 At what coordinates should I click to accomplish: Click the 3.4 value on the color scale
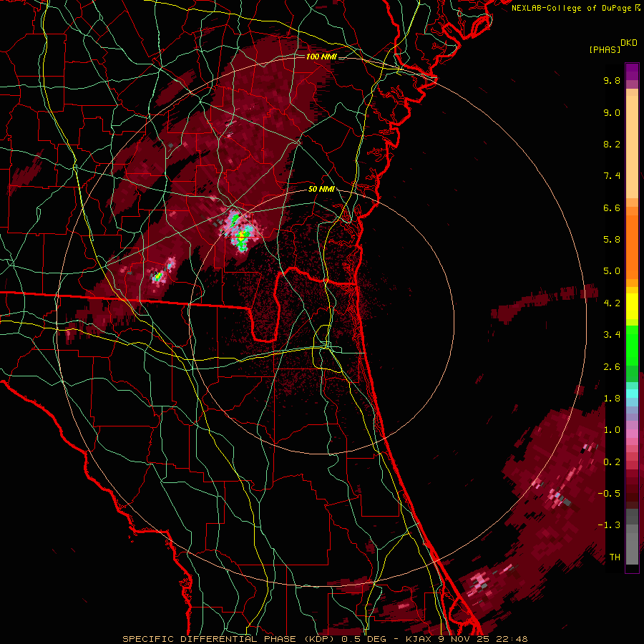612,335
